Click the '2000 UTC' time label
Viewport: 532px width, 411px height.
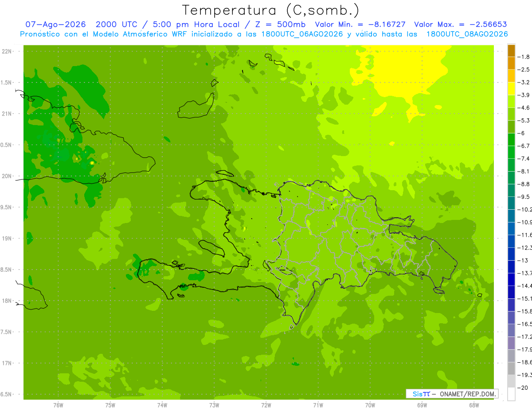coord(117,24)
